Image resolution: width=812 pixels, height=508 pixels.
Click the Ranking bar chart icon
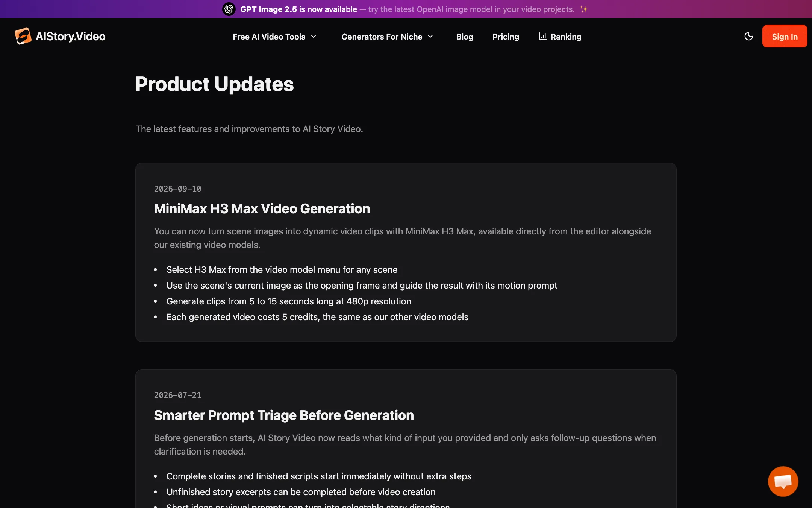tap(542, 36)
